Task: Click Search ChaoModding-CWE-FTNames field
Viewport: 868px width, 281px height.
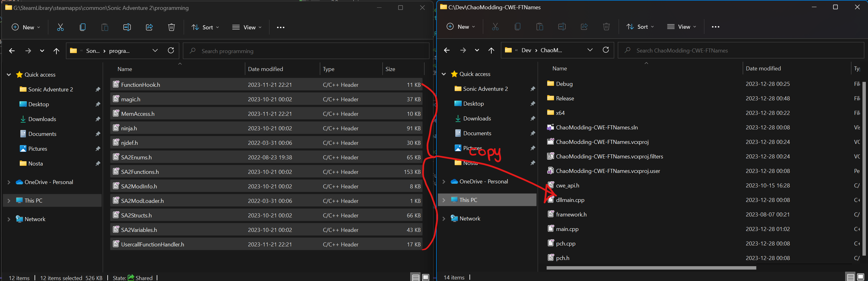Action: pyautogui.click(x=741, y=50)
